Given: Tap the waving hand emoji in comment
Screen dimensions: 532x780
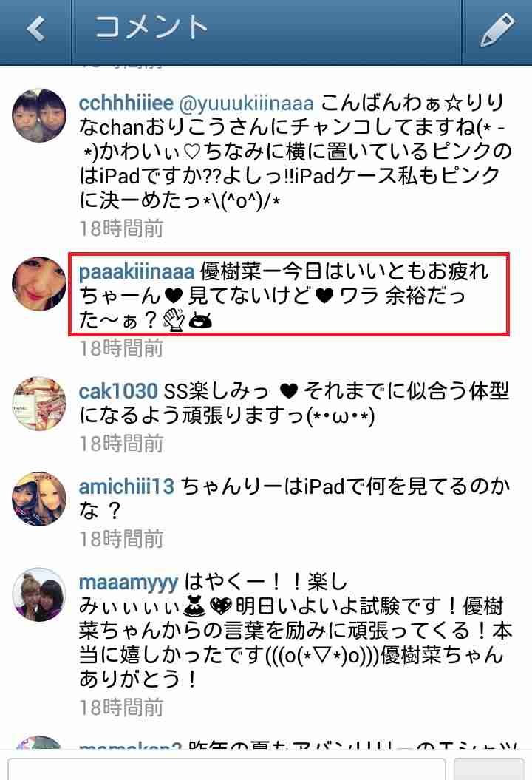Looking at the screenshot, I should (x=174, y=320).
